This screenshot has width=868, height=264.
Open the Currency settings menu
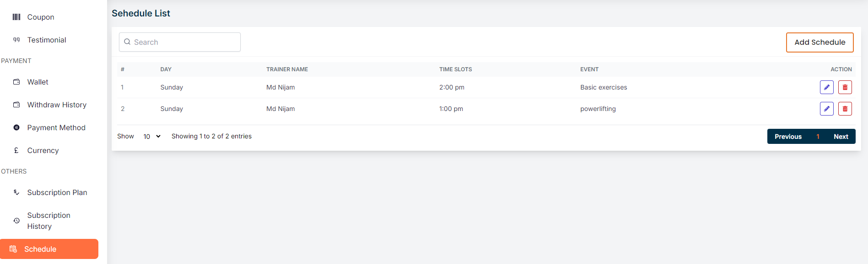click(43, 150)
